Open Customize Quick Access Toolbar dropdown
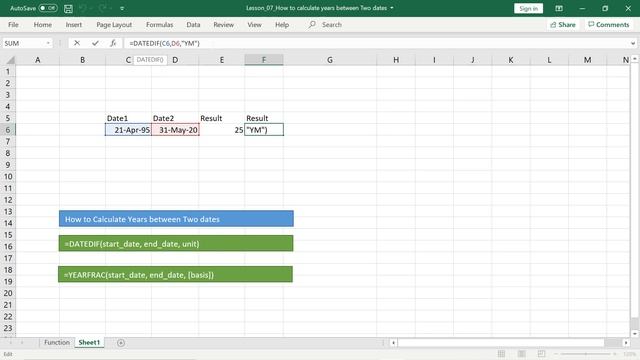This screenshot has height=360, width=640. click(122, 8)
